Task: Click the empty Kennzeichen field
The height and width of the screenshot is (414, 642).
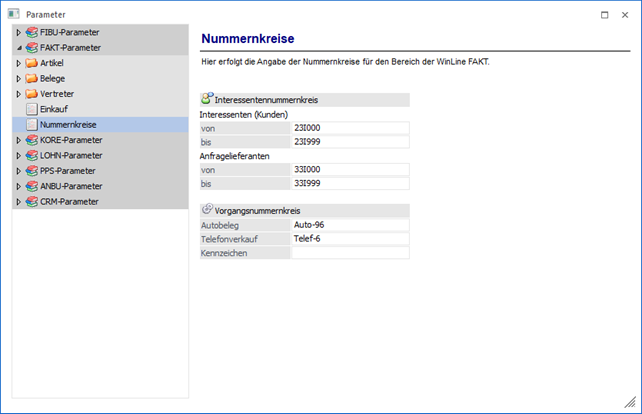Action: click(349, 253)
